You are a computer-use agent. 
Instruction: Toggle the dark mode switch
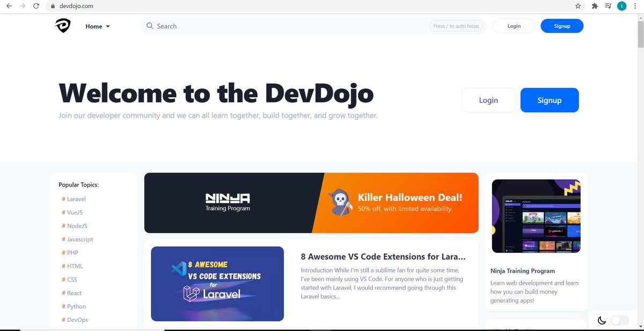click(619, 320)
